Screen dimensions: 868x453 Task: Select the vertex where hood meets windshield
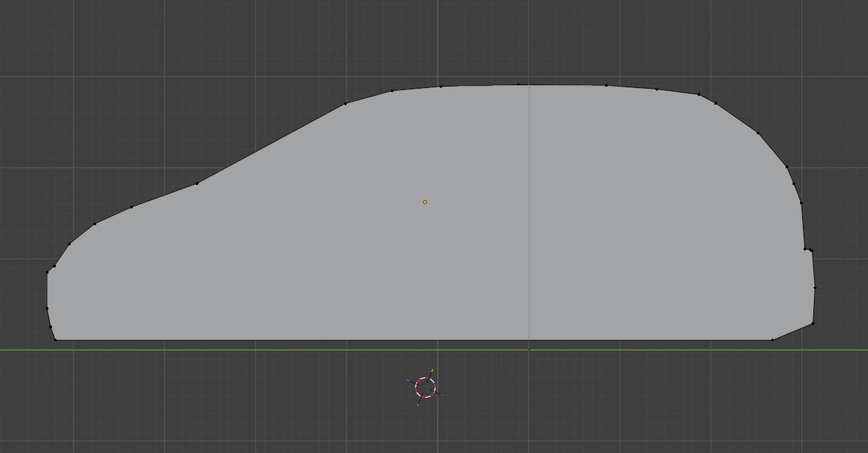coord(197,184)
